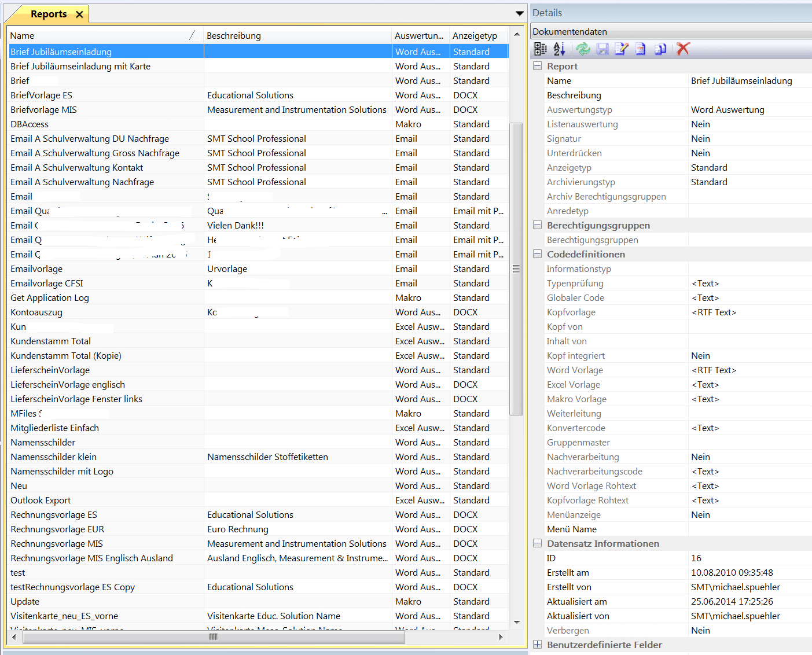Screen dimensions: 812x655
Task: Click the edit document pencil icon
Action: (622, 49)
